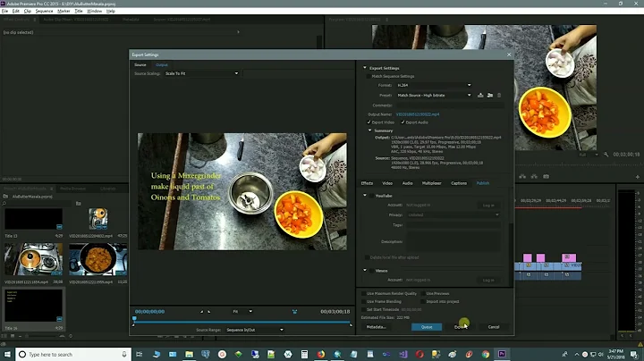644x361 pixels.
Task: Open the YouTube Privacy dropdown
Action: tap(453, 215)
